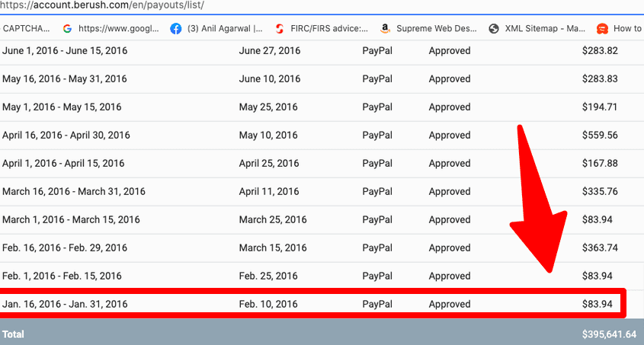This screenshot has height=345, width=644.
Task: Click the $283.82 amount
Action: (600, 50)
